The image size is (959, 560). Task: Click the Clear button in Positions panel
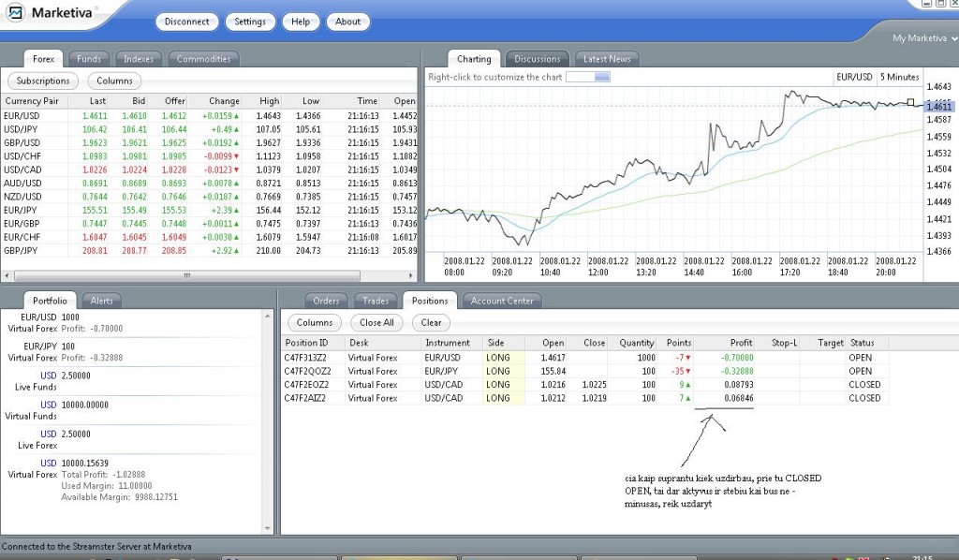433,322
